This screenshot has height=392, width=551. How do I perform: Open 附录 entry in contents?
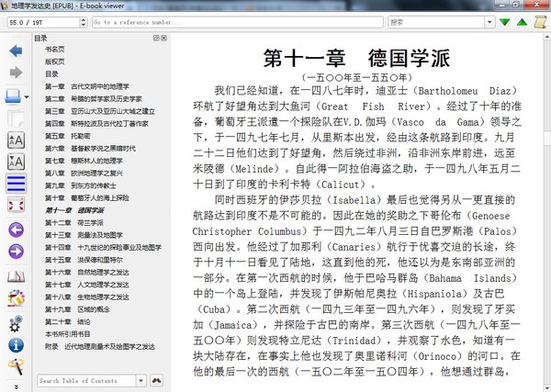[100, 347]
